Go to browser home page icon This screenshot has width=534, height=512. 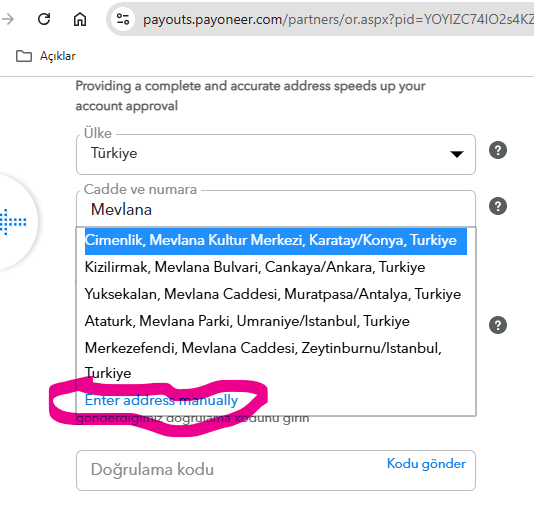pyautogui.click(x=80, y=19)
